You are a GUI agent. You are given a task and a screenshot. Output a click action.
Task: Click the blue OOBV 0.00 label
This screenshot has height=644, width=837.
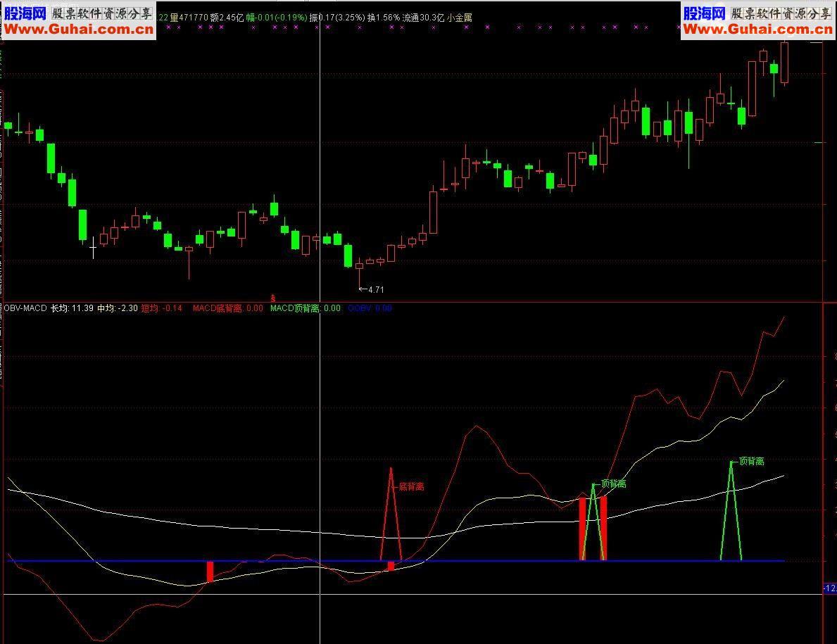[370, 308]
